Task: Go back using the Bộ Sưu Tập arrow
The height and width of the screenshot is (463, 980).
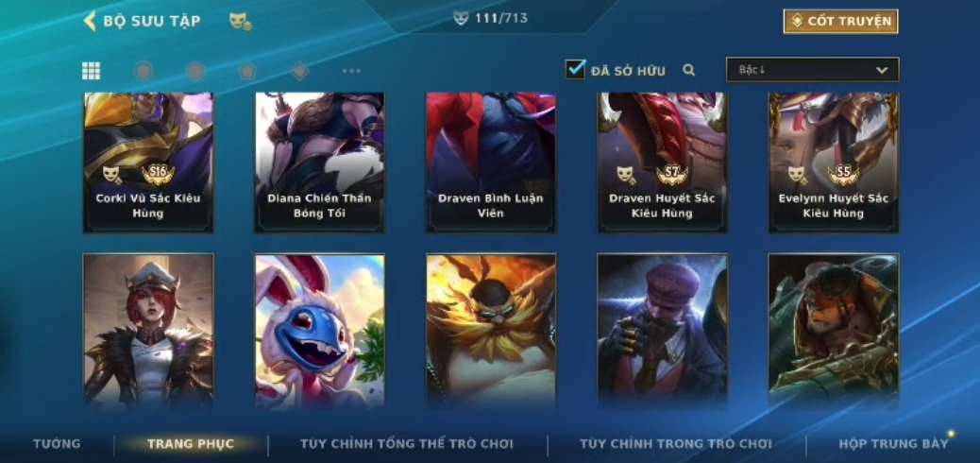Action: click(90, 21)
